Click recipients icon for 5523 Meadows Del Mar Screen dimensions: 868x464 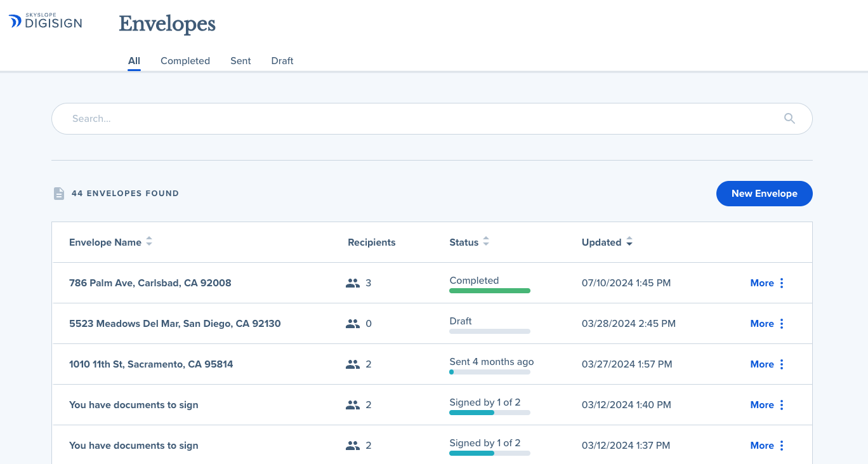point(353,324)
